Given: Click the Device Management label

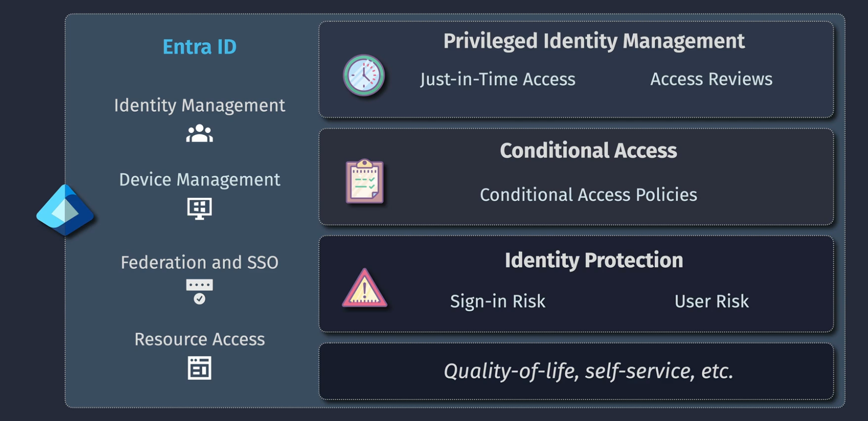Looking at the screenshot, I should [x=200, y=180].
